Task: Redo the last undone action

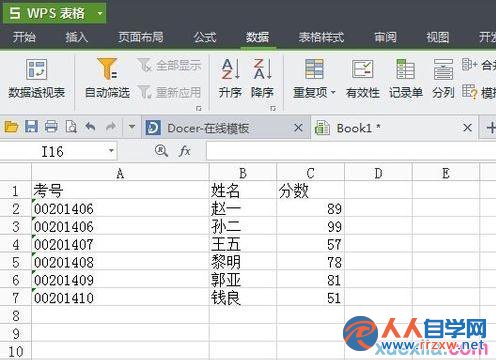Action: tap(111, 127)
